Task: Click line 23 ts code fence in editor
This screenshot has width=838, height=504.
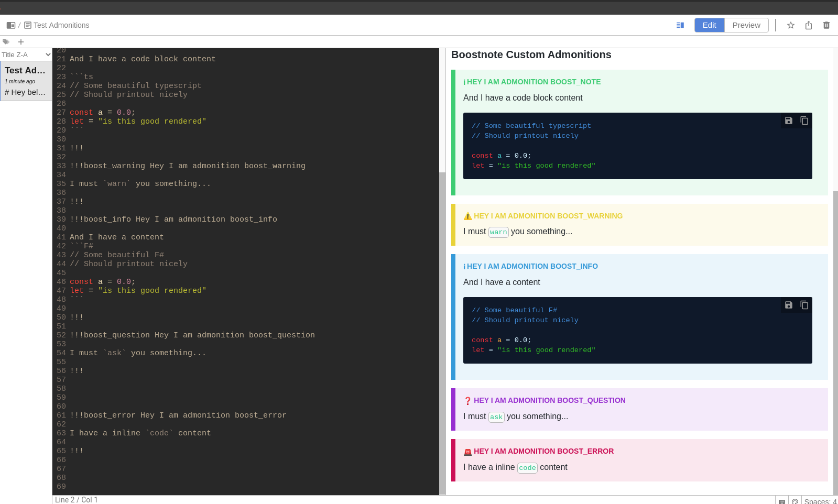Action: 81,76
